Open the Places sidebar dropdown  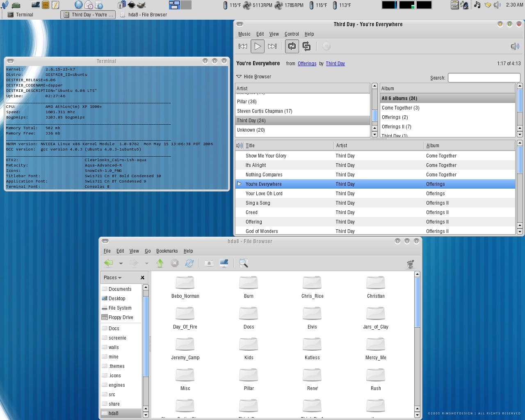[113, 278]
